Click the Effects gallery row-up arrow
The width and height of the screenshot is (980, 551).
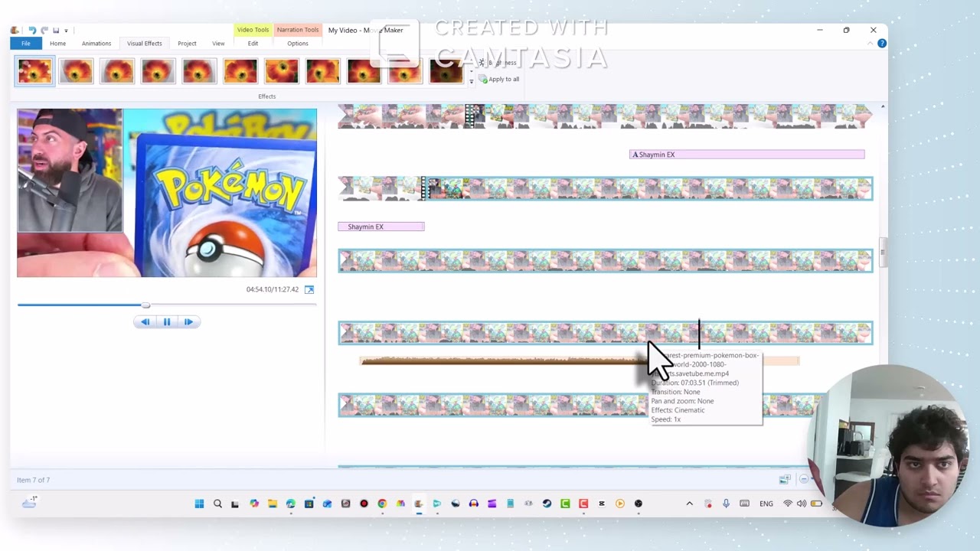click(x=472, y=61)
